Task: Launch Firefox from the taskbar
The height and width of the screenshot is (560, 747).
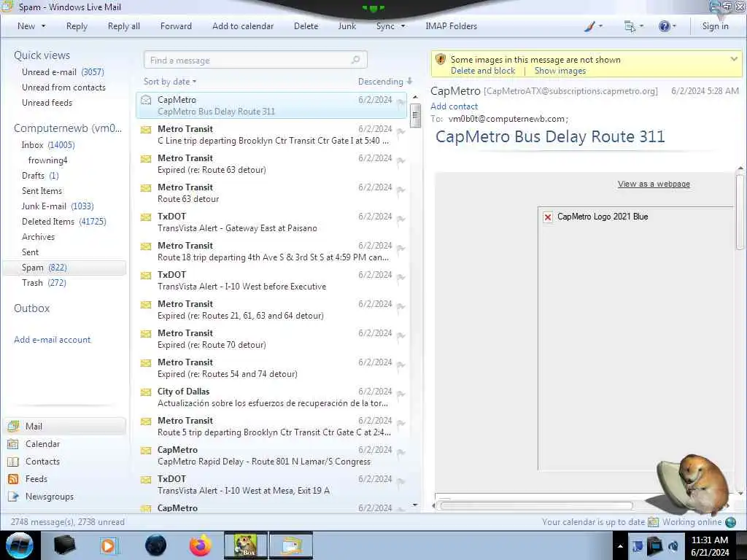Action: click(201, 545)
